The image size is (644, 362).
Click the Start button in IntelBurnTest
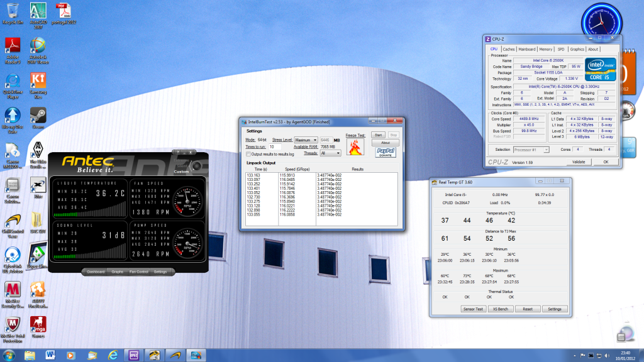coord(378,135)
